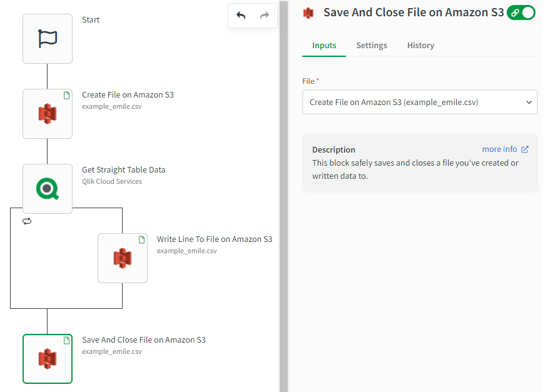Click the loop icon below Qlik block

coord(26,221)
